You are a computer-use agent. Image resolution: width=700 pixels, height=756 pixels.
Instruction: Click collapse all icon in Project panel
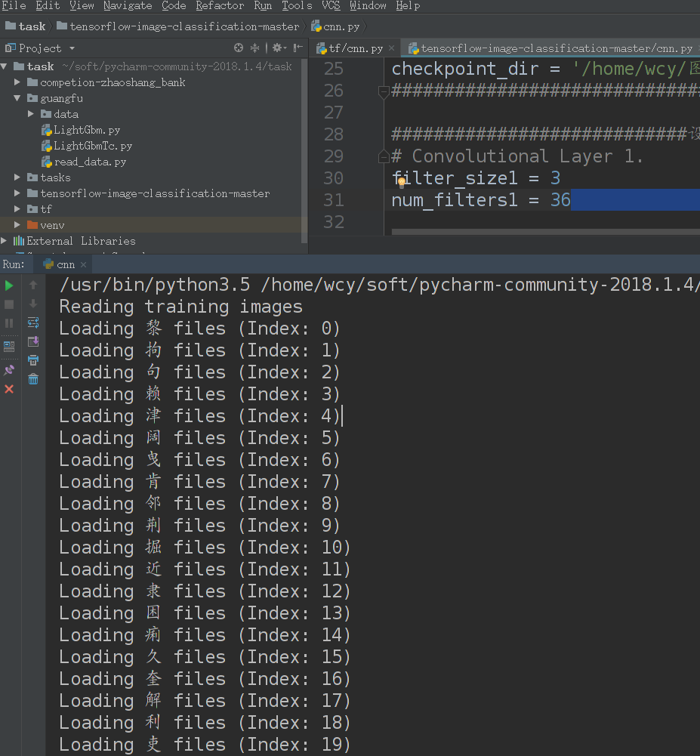tap(254, 48)
